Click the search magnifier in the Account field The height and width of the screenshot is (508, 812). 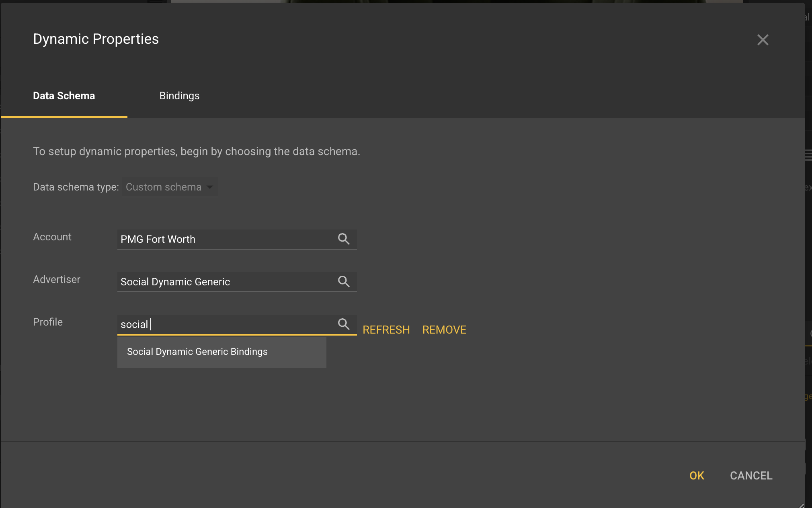coord(344,239)
